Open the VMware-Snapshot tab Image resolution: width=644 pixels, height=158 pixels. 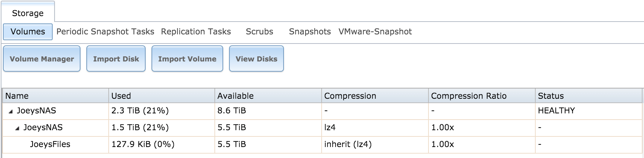375,31
